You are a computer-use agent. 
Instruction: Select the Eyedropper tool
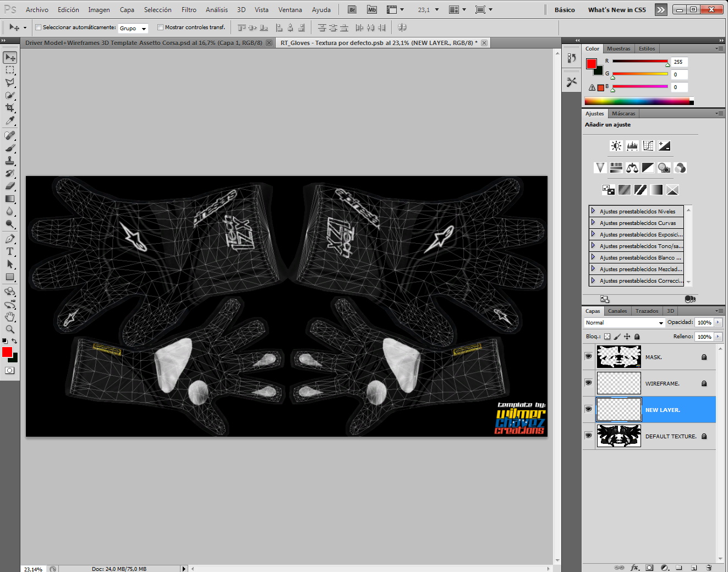[10, 120]
